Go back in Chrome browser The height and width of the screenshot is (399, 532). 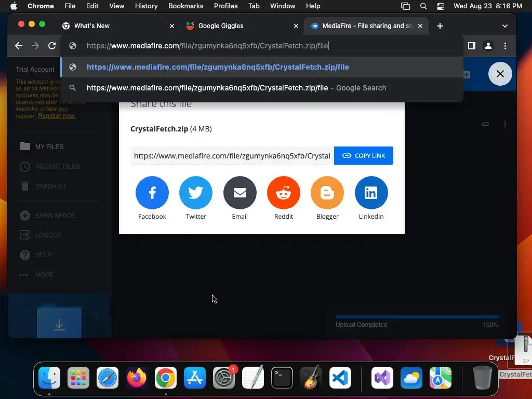[19, 46]
